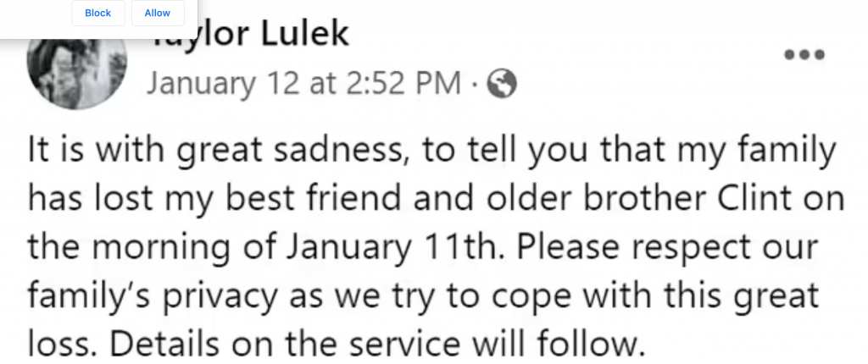
Task: Open the January 12 at 2:52 PM timestamp
Action: 303,84
